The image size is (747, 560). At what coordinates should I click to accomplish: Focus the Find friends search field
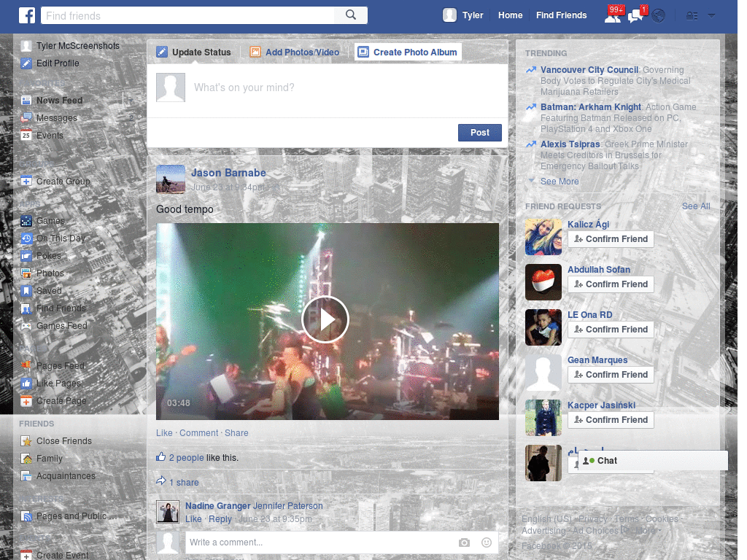[x=187, y=15]
